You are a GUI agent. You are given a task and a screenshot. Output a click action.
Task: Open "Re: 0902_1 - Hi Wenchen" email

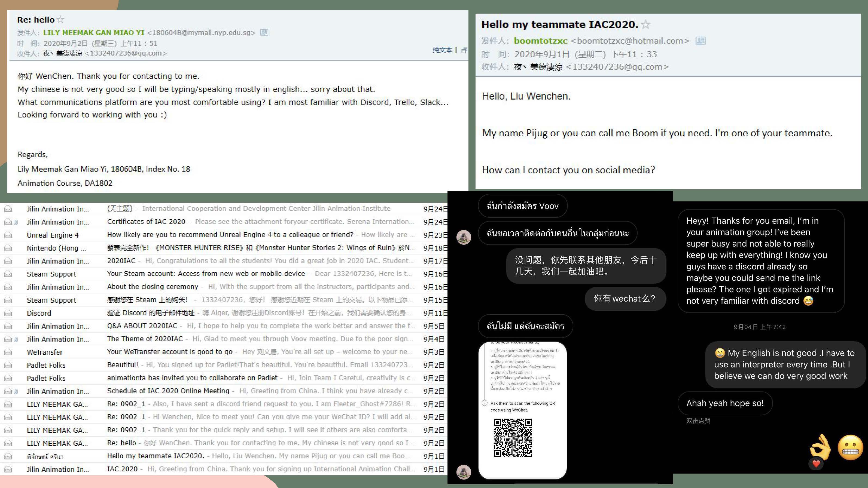click(261, 417)
